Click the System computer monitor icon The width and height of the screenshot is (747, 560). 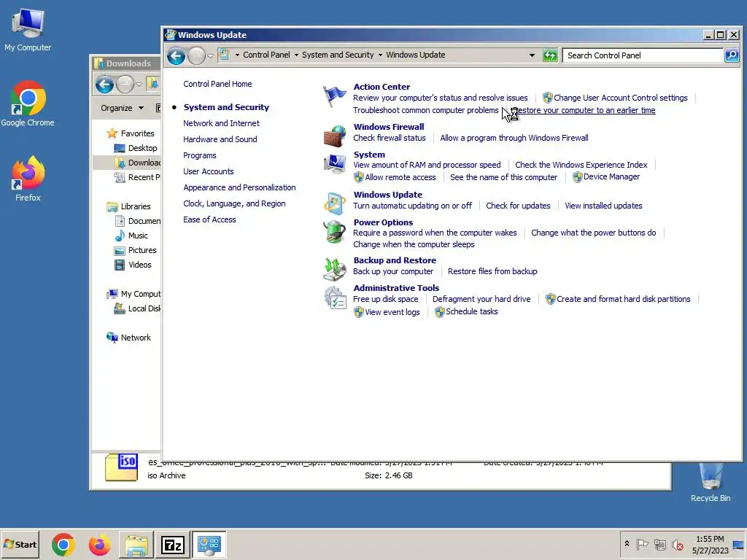click(x=334, y=164)
